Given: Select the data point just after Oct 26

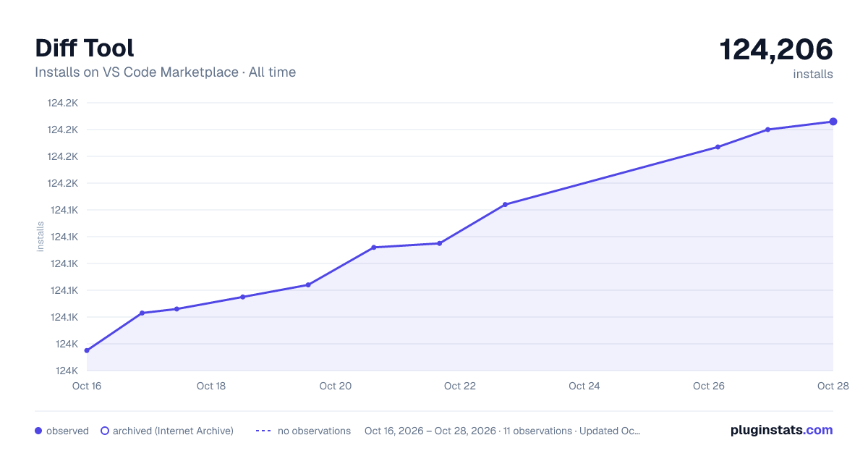Looking at the screenshot, I should 718,147.
